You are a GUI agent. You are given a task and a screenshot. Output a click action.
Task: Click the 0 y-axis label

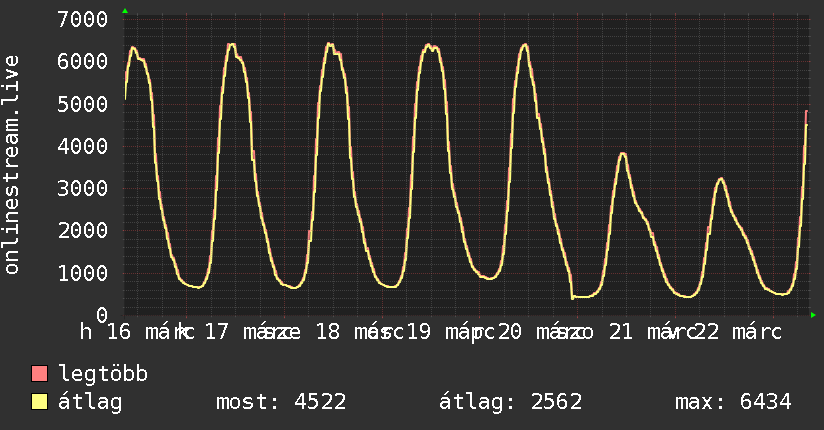coord(102,315)
